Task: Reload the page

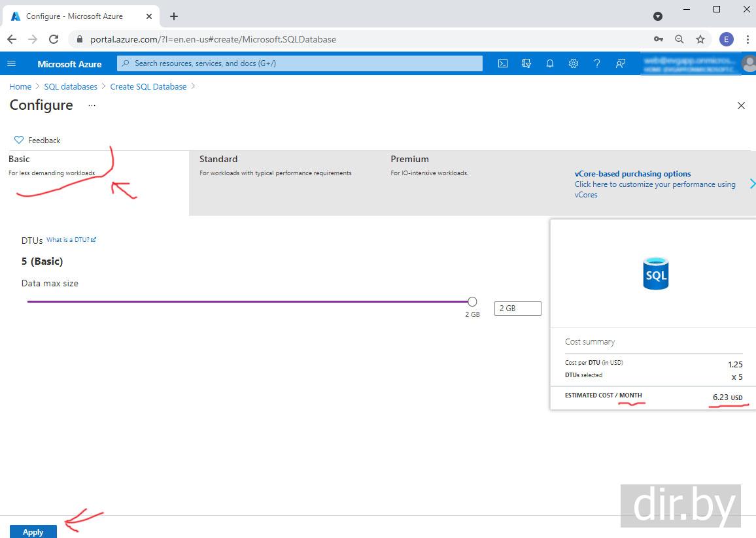Action: pyautogui.click(x=54, y=39)
